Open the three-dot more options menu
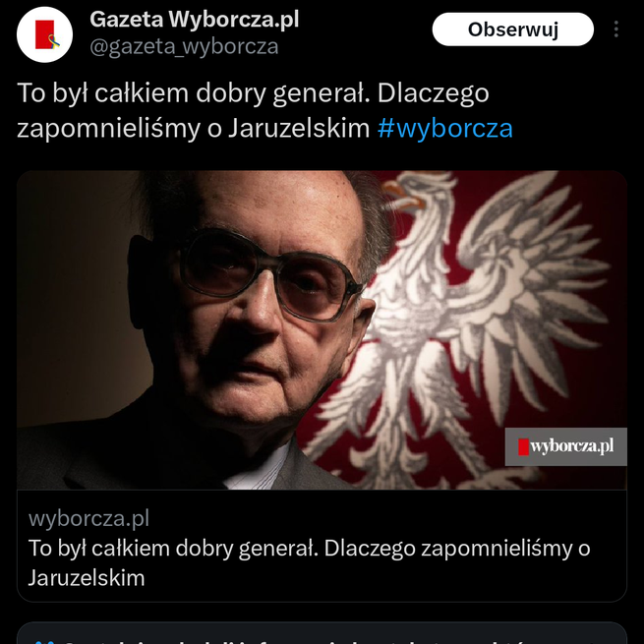 click(x=616, y=29)
